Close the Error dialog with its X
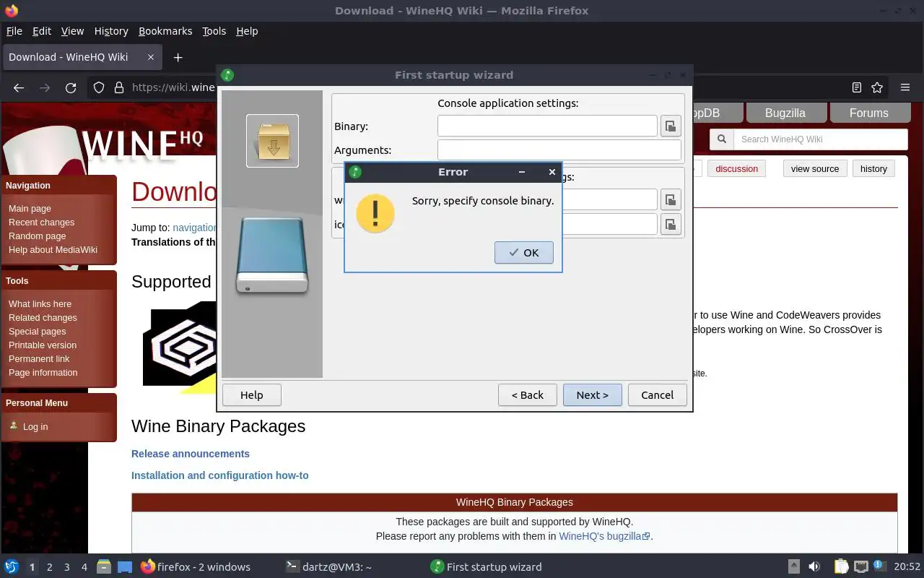Image resolution: width=924 pixels, height=578 pixels. (x=552, y=172)
